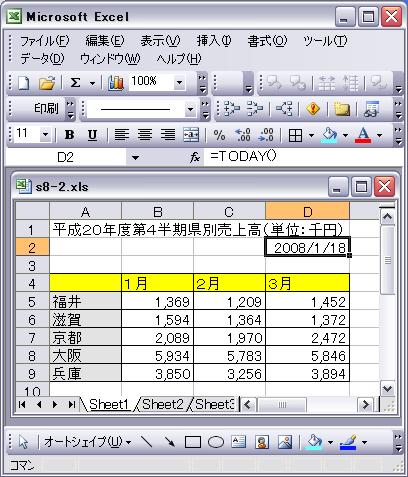This screenshot has height=477, width=408.
Task: Open the Name Box dropdown arrow
Action: pos(135,157)
